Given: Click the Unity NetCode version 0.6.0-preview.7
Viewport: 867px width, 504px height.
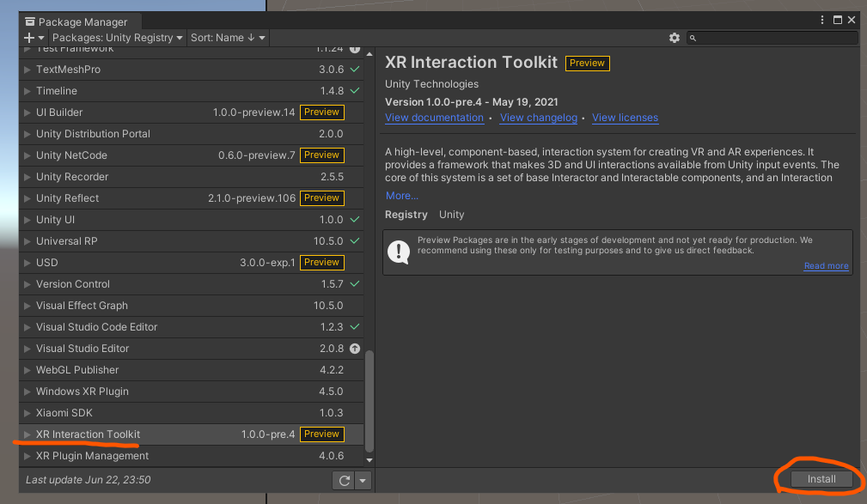Looking at the screenshot, I should point(257,155).
